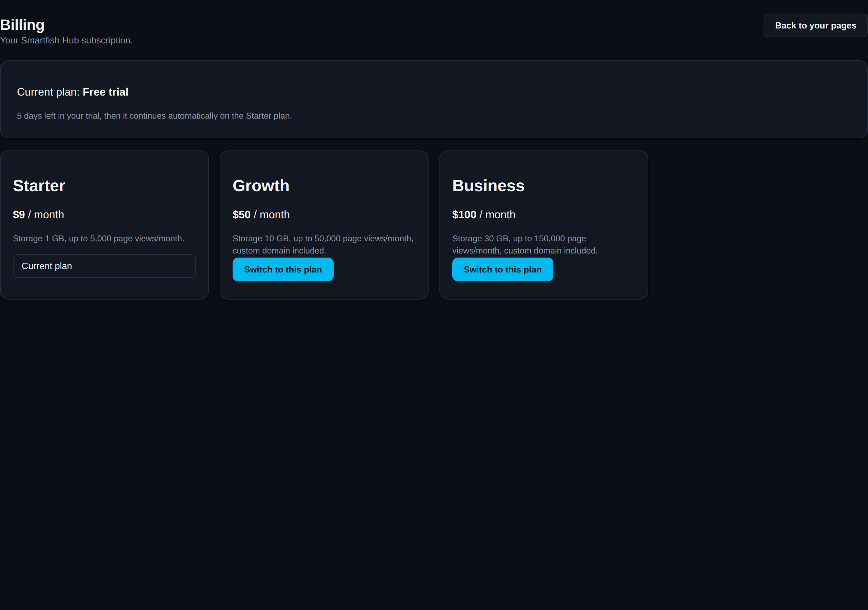This screenshot has width=868, height=610.
Task: Click the Your Smartfish Hub subscription subtitle
Action: tap(66, 40)
